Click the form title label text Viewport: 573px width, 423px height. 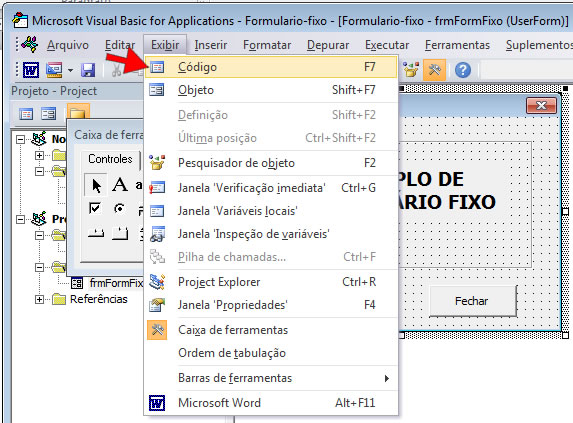coord(447,191)
